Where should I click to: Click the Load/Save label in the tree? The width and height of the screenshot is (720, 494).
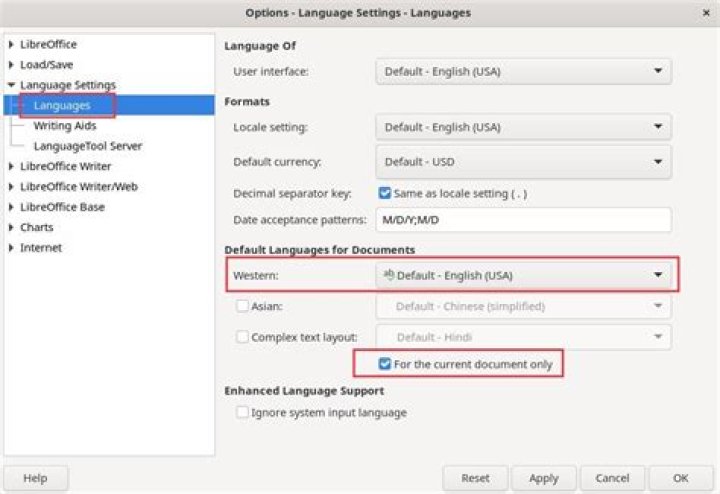(x=46, y=65)
